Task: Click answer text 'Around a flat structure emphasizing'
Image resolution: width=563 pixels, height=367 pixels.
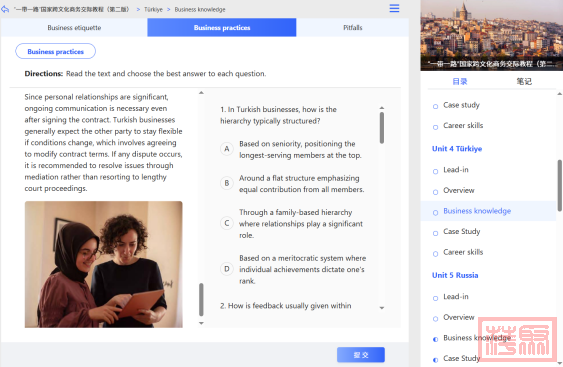Action: click(302, 184)
